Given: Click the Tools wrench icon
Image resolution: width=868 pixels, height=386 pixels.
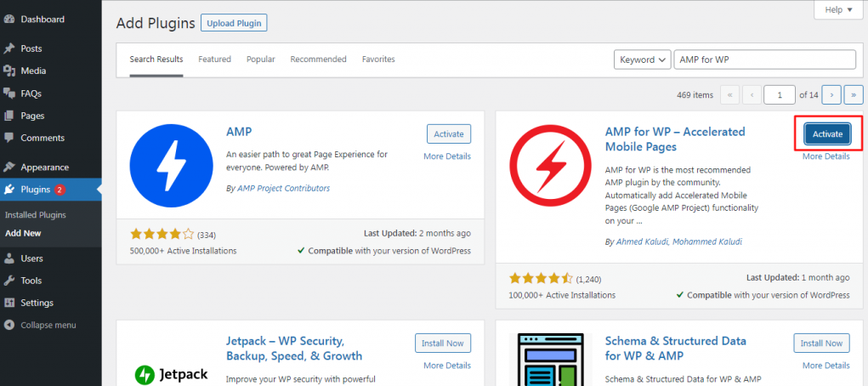Looking at the screenshot, I should pos(9,281).
